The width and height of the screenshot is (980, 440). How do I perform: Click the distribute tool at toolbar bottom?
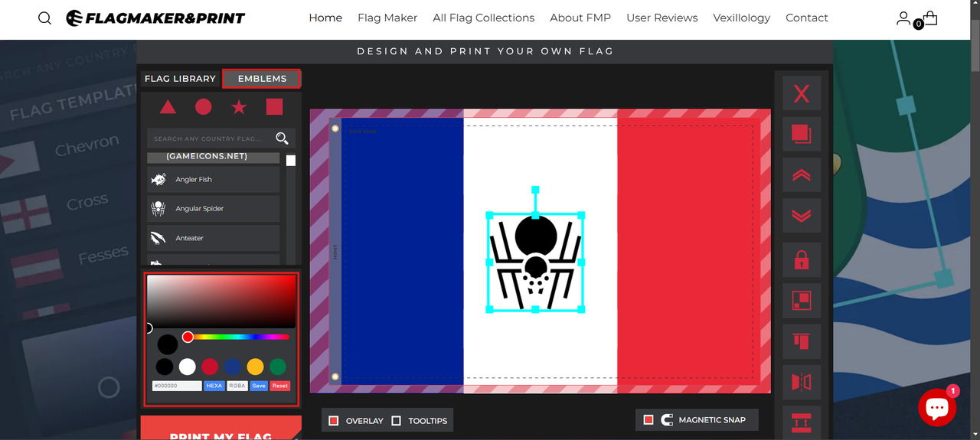(802, 422)
